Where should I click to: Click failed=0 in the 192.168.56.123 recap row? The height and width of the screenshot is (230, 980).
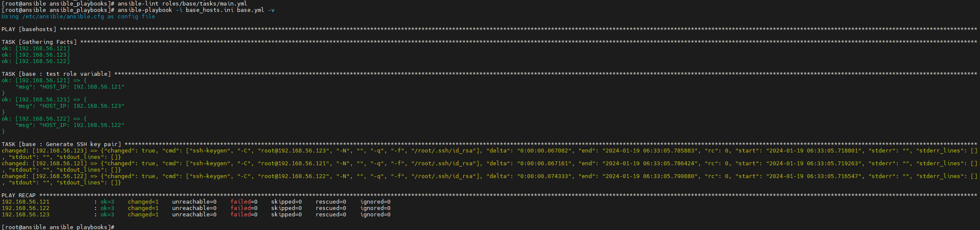[x=244, y=214]
